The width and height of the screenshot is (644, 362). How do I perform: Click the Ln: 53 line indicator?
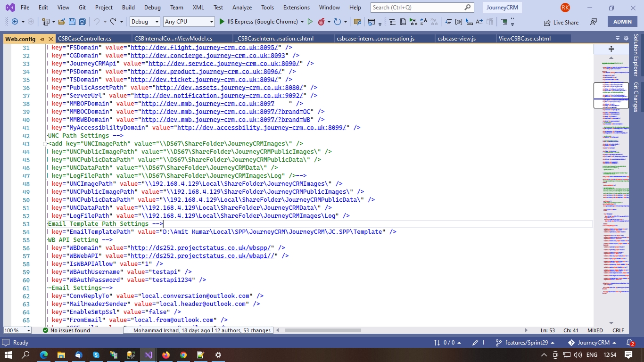[x=547, y=330]
